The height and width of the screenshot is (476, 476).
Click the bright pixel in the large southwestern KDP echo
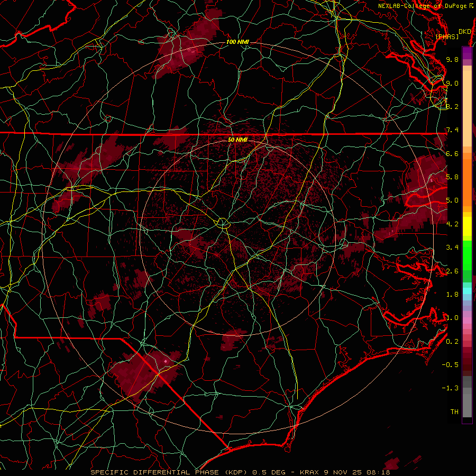coord(166,361)
